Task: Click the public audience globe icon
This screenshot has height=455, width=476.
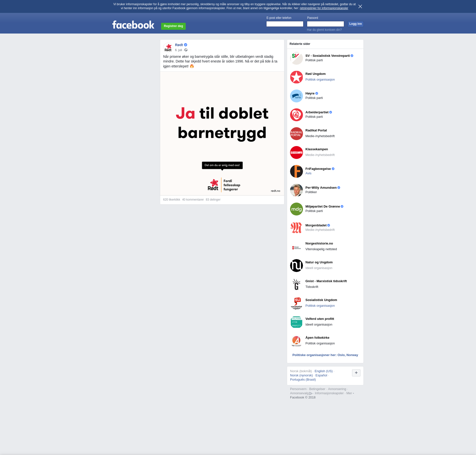Action: [186, 50]
